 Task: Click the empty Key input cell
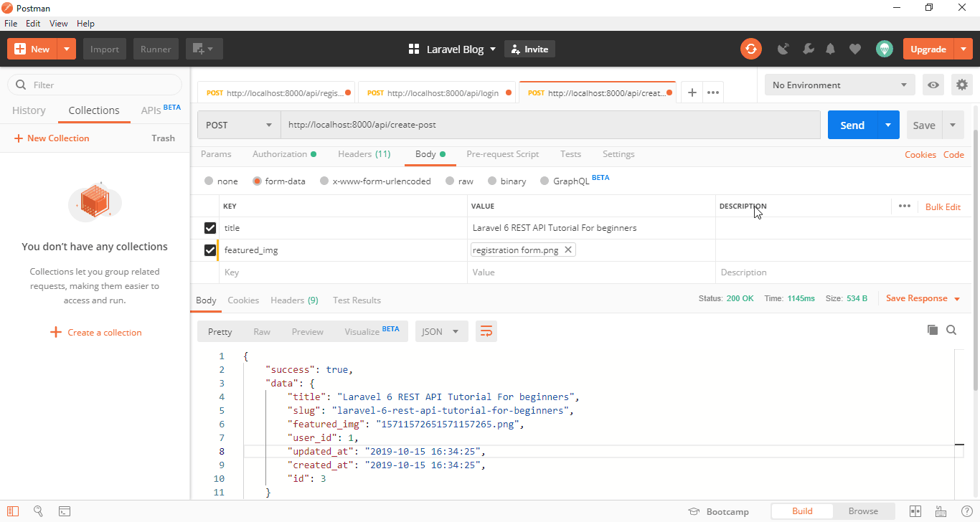click(343, 272)
